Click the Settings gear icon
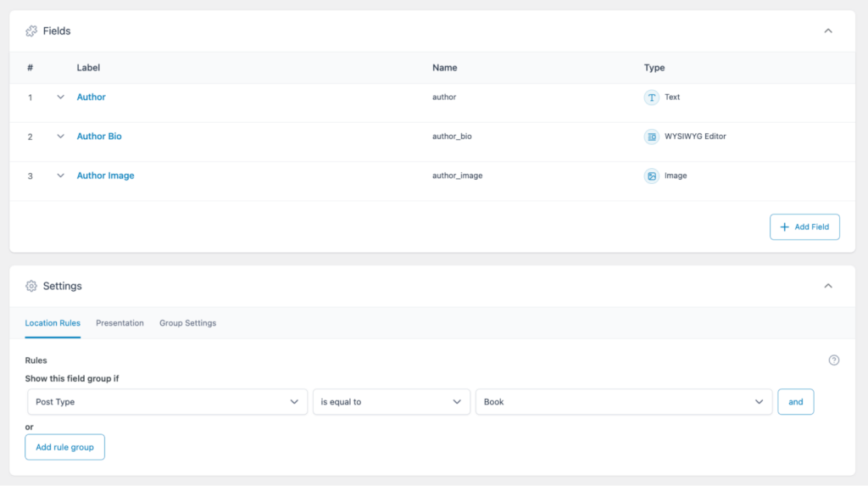This screenshot has width=868, height=486. pyautogui.click(x=31, y=287)
